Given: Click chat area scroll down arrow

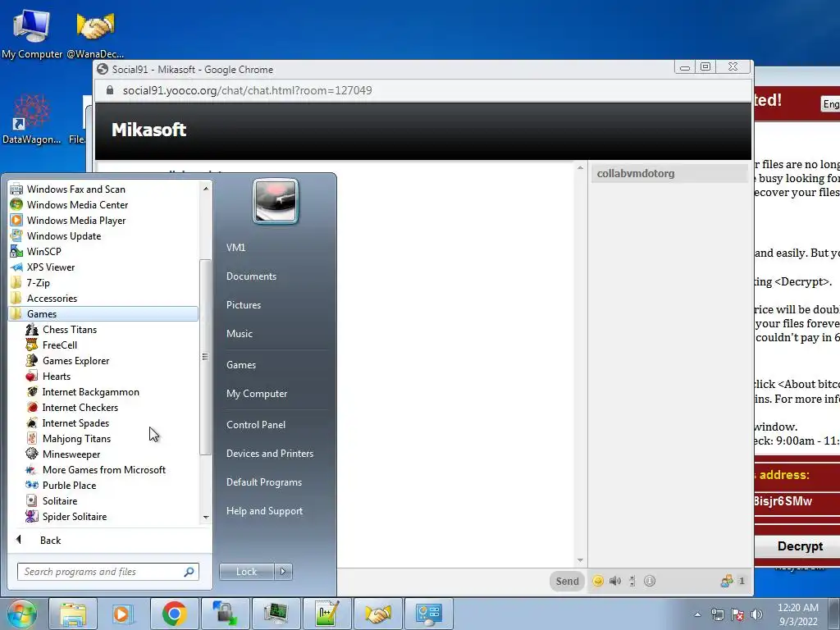Looking at the screenshot, I should click(580, 560).
